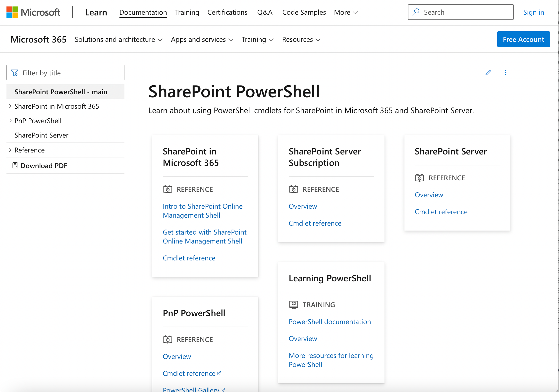Click the Learn home link
The image size is (559, 392).
pos(96,12)
